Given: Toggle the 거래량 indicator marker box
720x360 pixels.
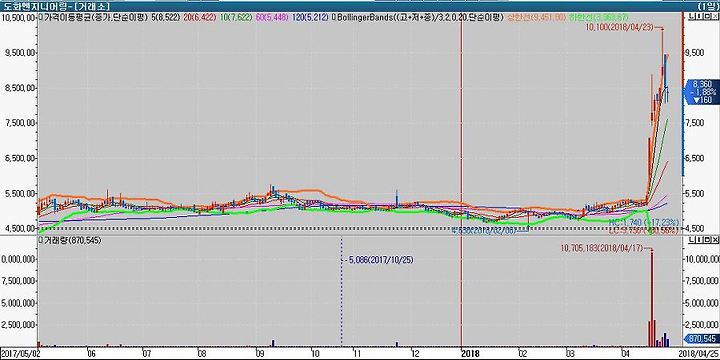Looking at the screenshot, I should (41, 240).
